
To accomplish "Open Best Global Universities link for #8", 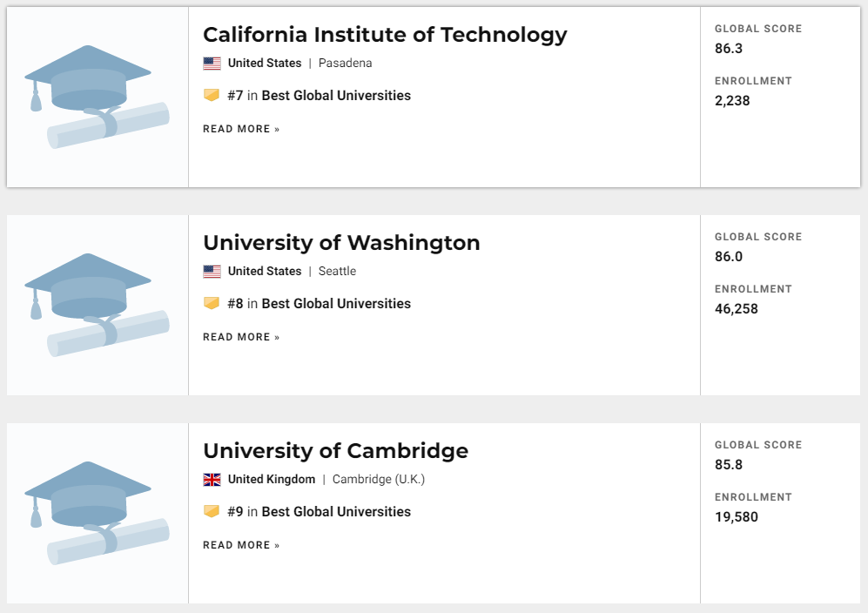I will pos(336,304).
